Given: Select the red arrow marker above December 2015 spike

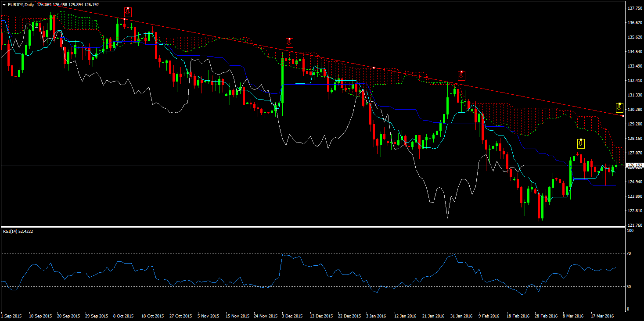Looking at the screenshot, I should [289, 43].
